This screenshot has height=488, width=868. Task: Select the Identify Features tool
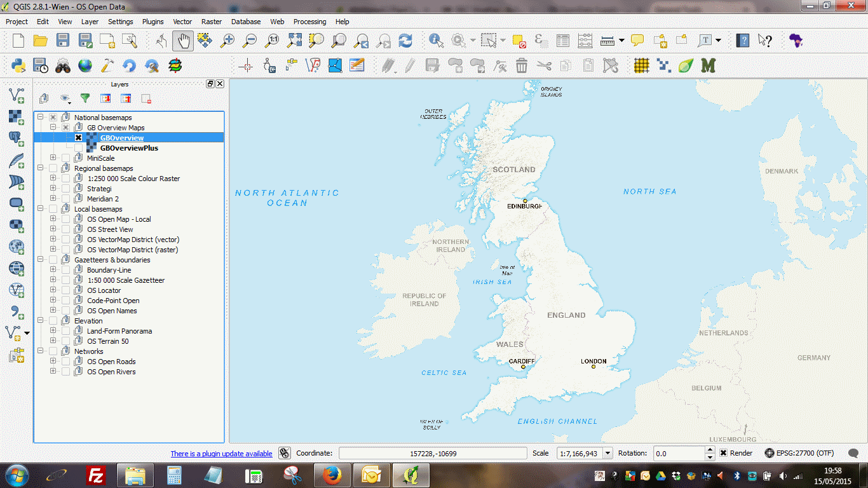437,41
